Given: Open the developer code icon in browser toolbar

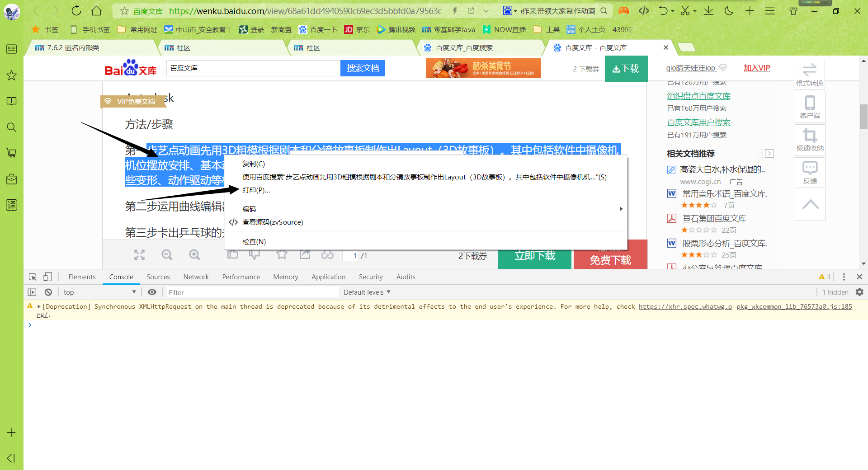Looking at the screenshot, I should point(644,11).
